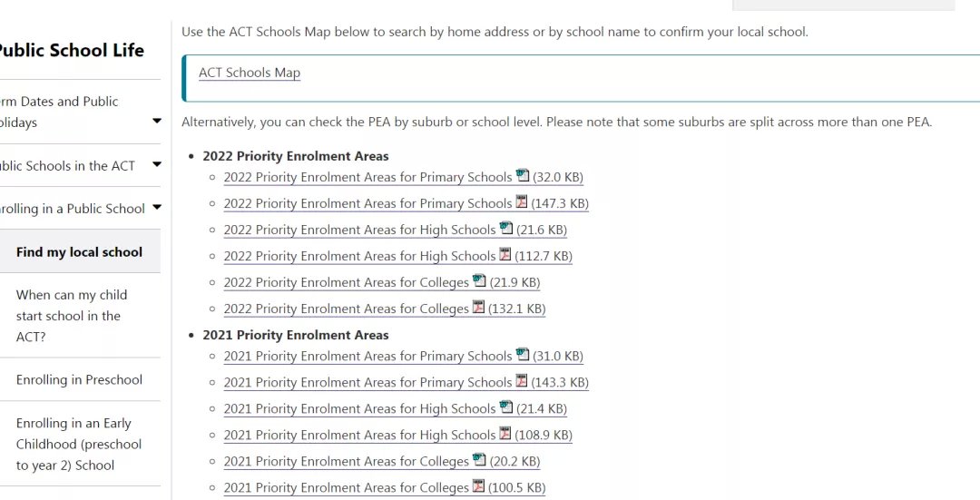The height and width of the screenshot is (500, 980).
Task: Open 2021 Primary Schools 143.3 KB link
Action: pos(407,383)
